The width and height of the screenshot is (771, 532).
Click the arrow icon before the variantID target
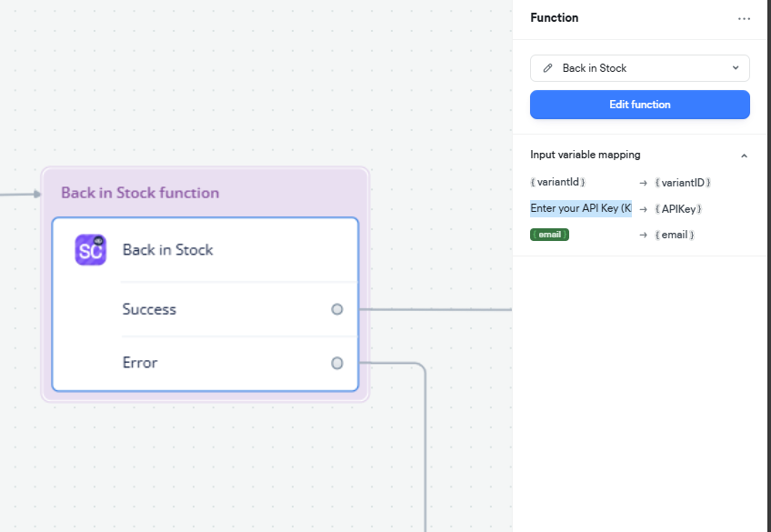tap(644, 183)
